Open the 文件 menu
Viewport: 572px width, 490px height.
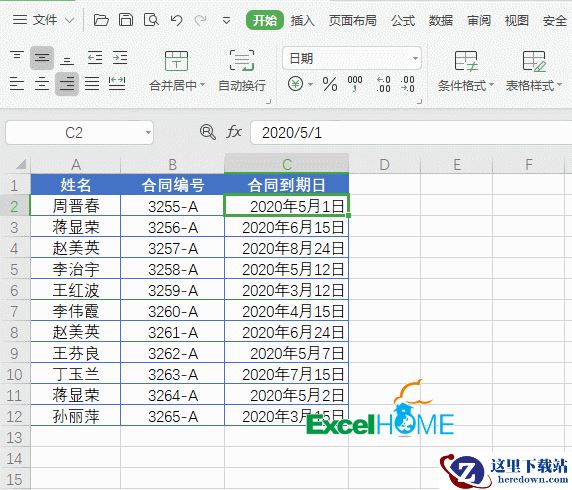43,20
